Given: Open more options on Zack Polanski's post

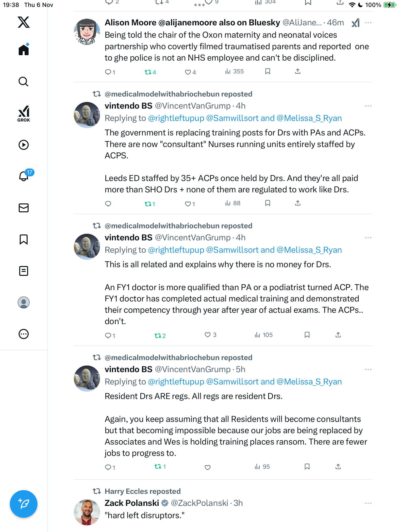Looking at the screenshot, I should [x=368, y=503].
